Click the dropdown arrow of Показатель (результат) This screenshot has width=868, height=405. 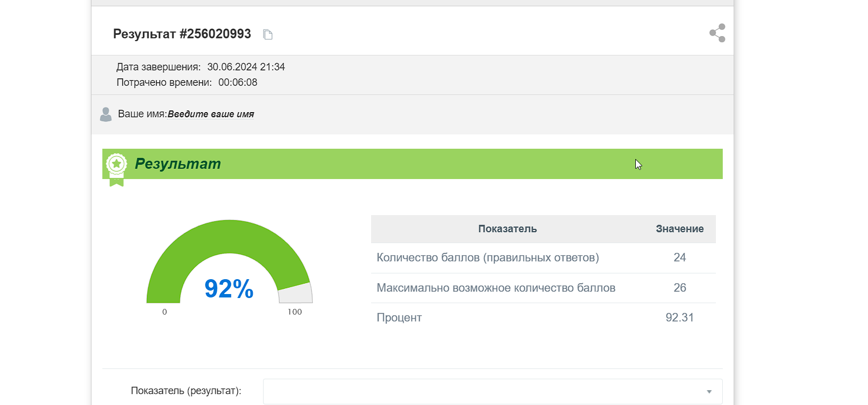click(x=709, y=392)
